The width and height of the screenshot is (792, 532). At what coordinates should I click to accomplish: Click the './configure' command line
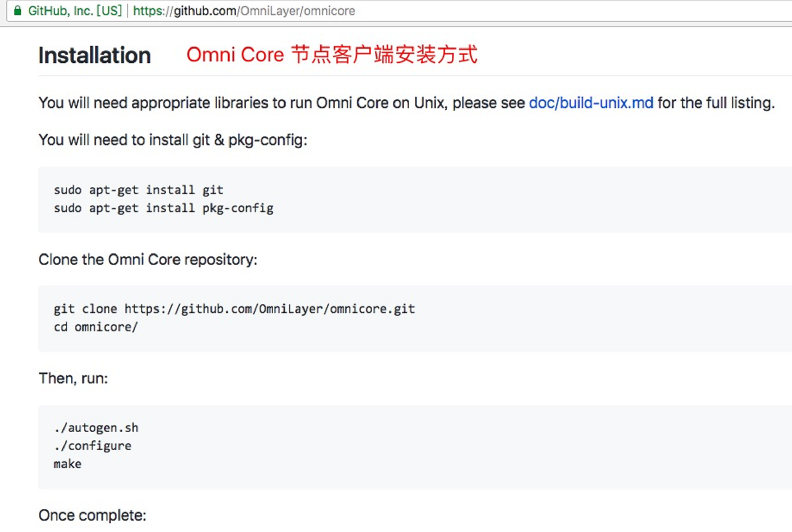coord(93,446)
